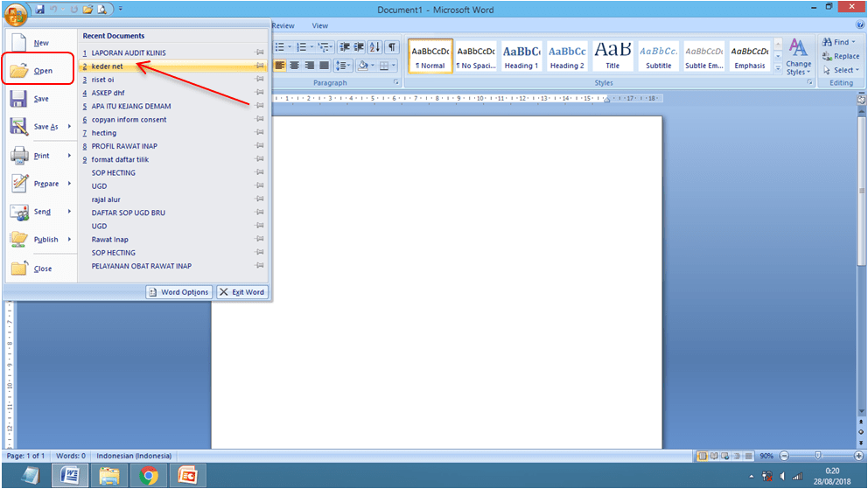Click the Multilevel List icon
Image resolution: width=868 pixels, height=489 pixels.
(323, 47)
